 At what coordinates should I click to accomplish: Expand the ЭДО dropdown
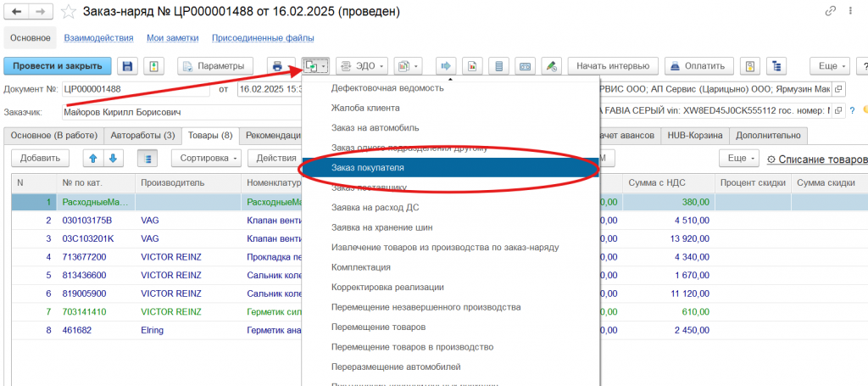[362, 66]
